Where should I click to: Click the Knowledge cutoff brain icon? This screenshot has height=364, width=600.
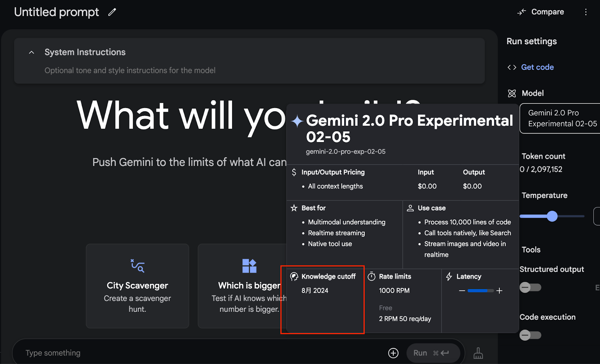(x=294, y=276)
